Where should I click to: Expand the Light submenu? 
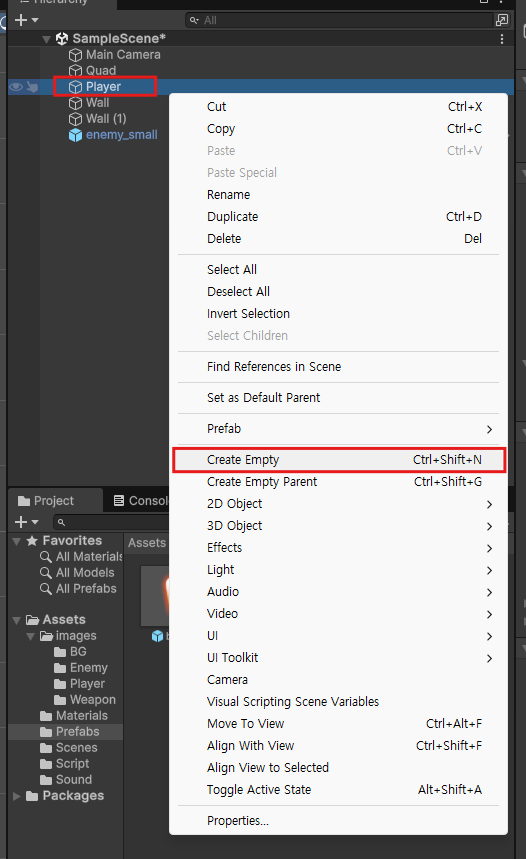[x=339, y=570]
